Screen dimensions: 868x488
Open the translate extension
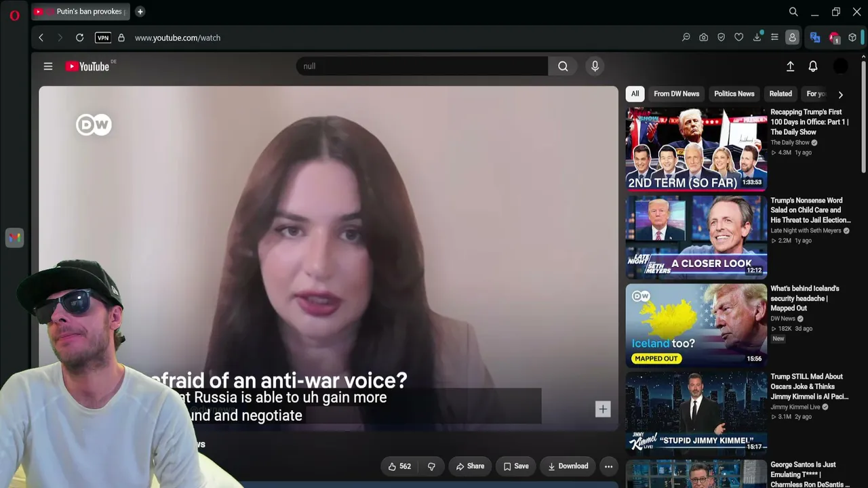pos(815,38)
